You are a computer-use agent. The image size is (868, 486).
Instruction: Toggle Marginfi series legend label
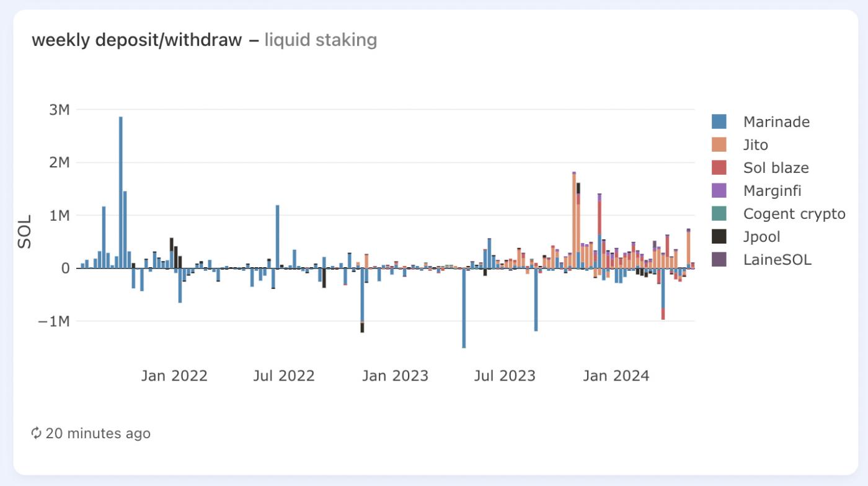click(x=772, y=190)
